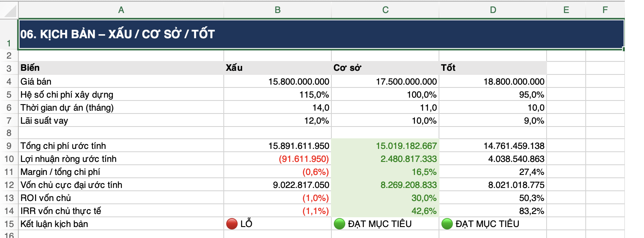Click the select-all corner triangle
644x238 pixels.
pyautogui.click(x=10, y=11)
